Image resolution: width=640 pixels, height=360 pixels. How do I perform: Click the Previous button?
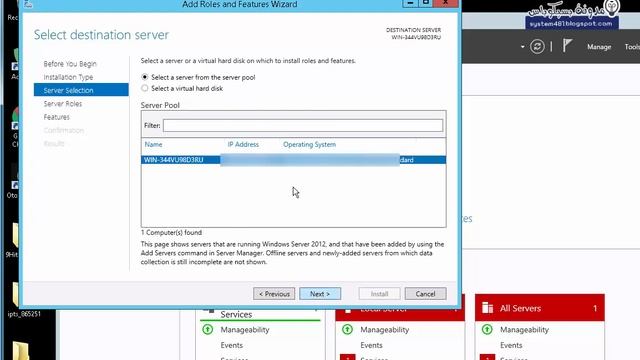(274, 293)
